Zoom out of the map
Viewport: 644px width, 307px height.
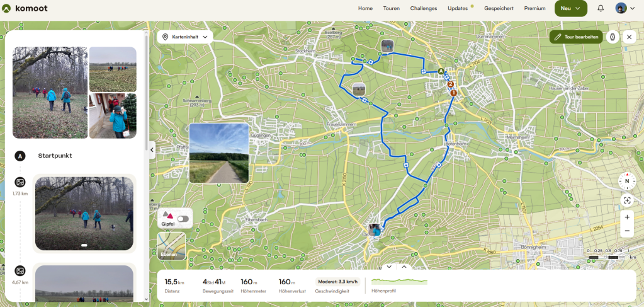(x=627, y=231)
